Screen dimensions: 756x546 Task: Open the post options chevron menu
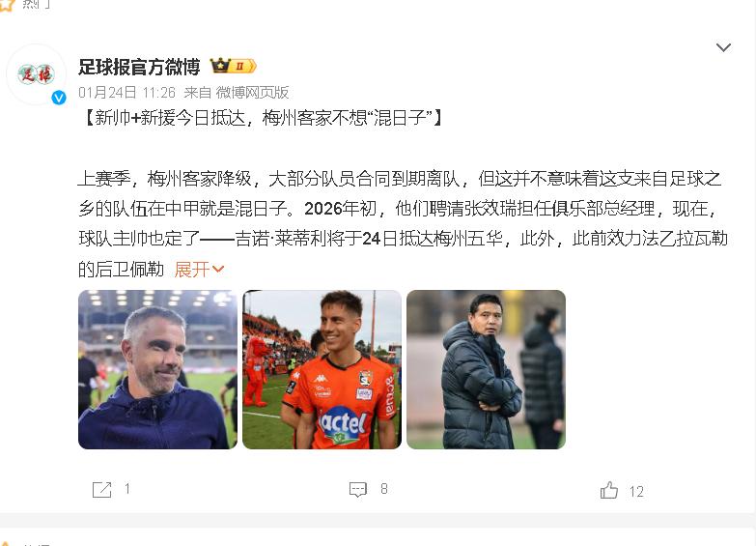(x=723, y=47)
